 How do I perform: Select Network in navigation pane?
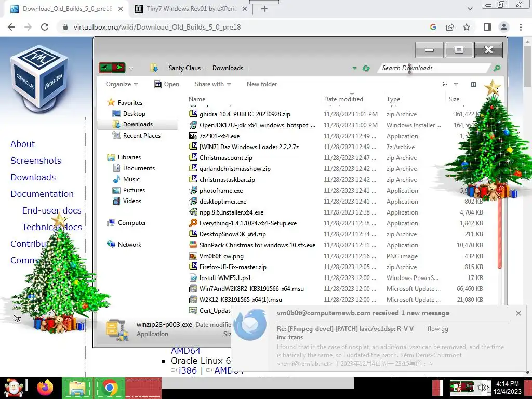point(124,245)
